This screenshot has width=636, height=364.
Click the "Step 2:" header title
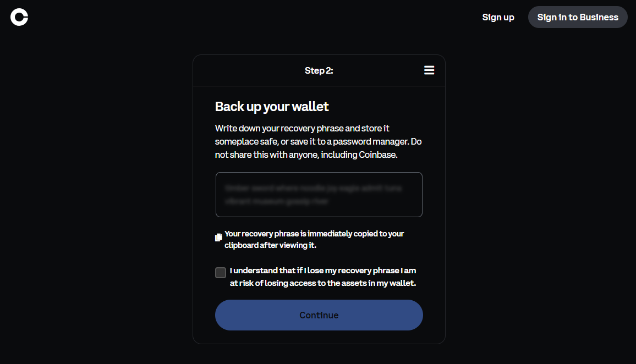pyautogui.click(x=319, y=70)
